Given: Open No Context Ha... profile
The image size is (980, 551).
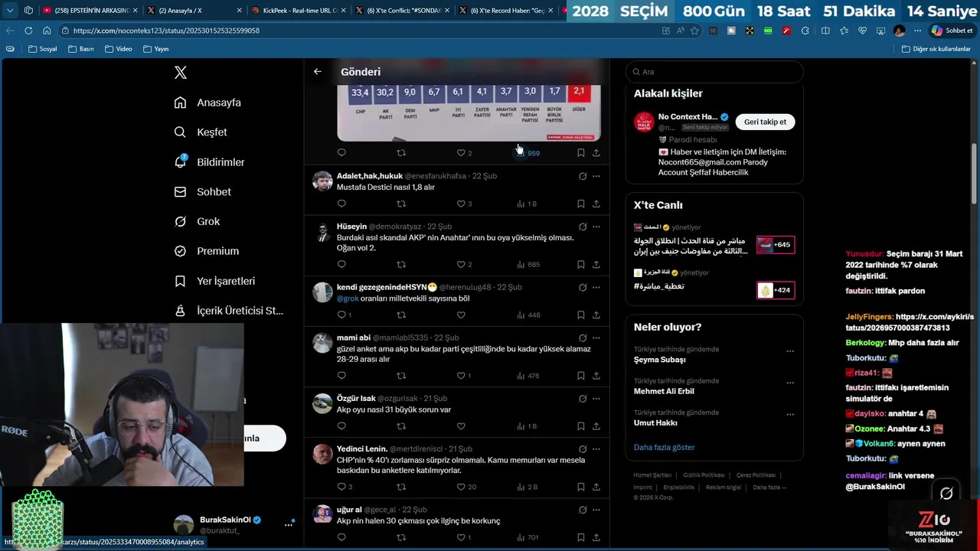Looking at the screenshot, I should 688,117.
